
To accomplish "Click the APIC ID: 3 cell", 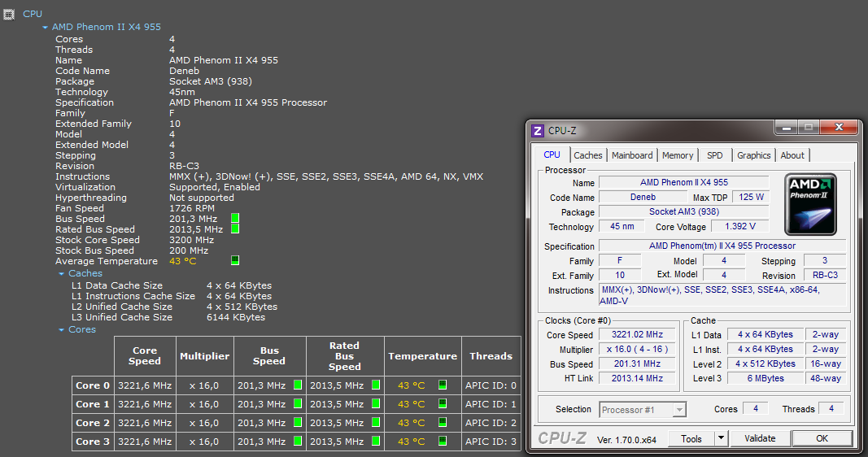I will (491, 442).
